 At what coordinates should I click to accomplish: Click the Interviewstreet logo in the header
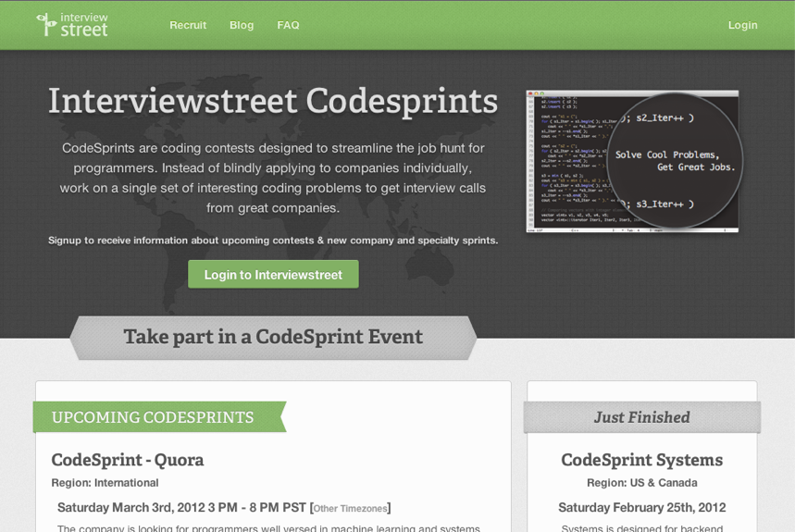coord(72,25)
